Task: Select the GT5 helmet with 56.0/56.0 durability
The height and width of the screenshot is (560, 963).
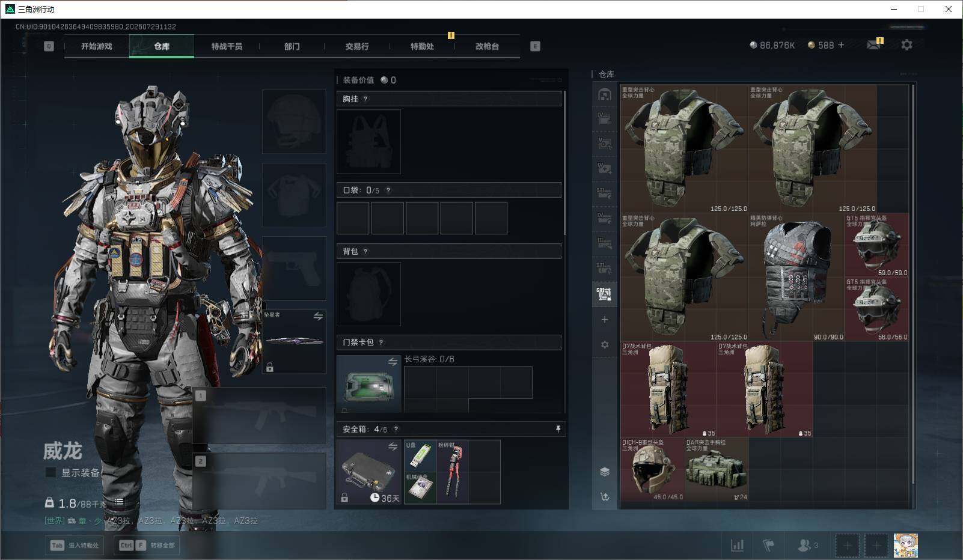Action: click(x=876, y=309)
